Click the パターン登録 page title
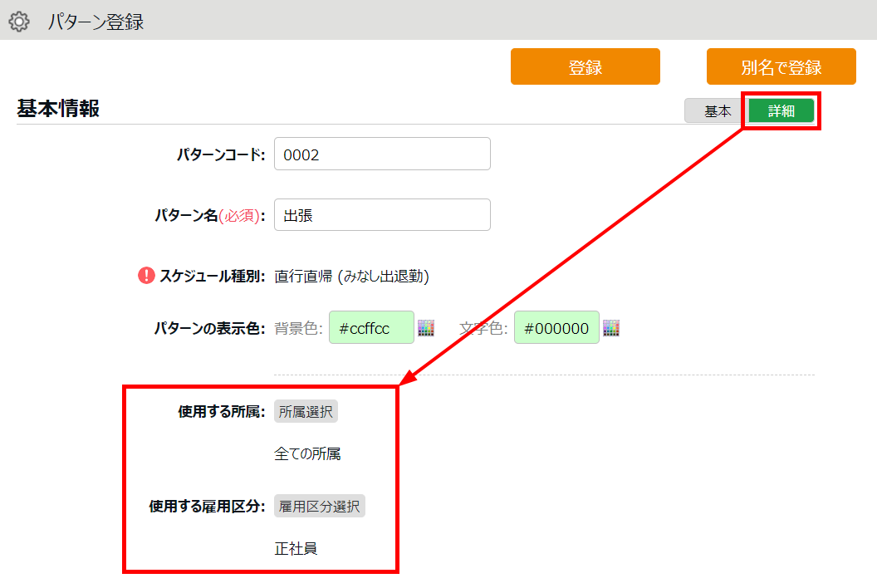This screenshot has height=588, width=877. tap(96, 22)
